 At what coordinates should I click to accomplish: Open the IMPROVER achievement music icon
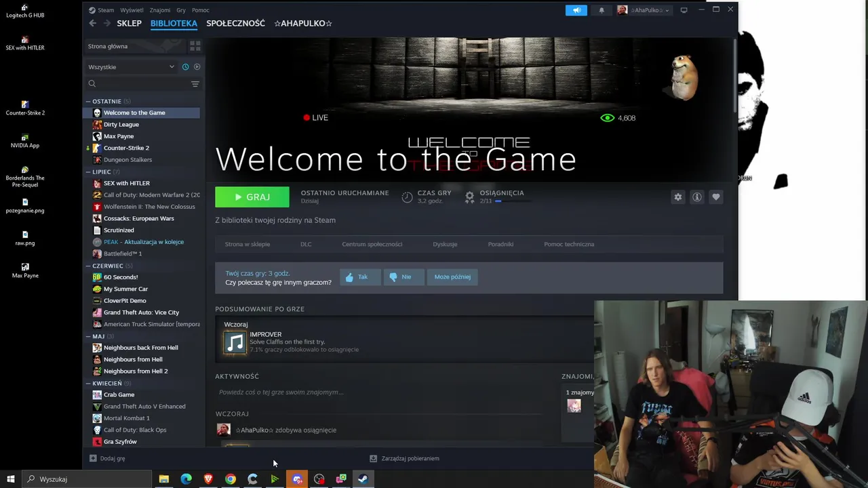235,342
